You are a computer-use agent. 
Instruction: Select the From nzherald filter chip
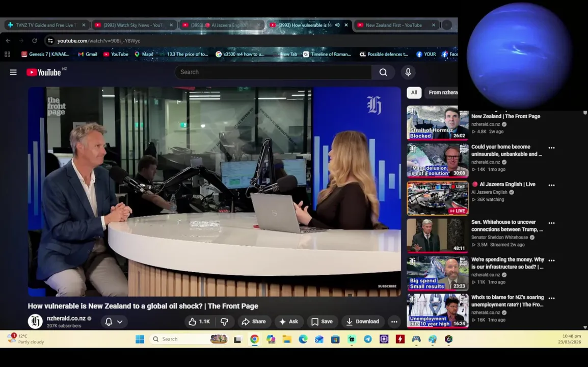[x=441, y=92]
